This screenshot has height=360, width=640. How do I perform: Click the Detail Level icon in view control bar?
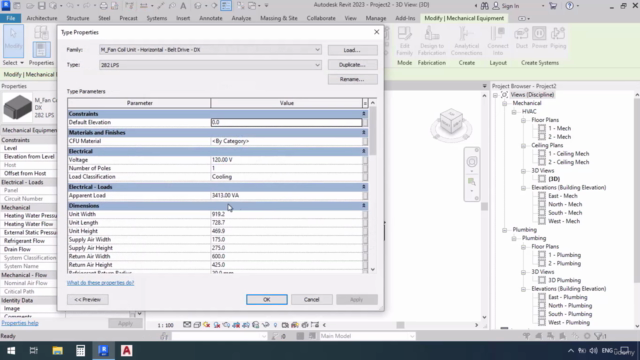(x=187, y=325)
